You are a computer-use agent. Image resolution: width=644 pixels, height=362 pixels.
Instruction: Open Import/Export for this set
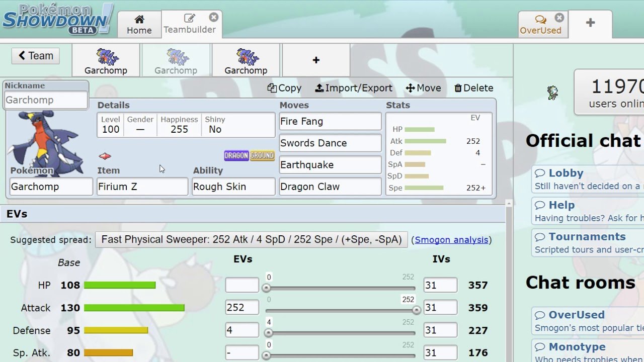click(x=353, y=88)
